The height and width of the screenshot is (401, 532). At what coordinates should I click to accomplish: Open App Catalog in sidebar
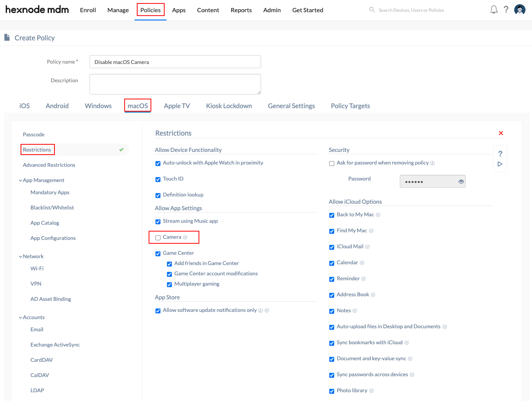(45, 223)
